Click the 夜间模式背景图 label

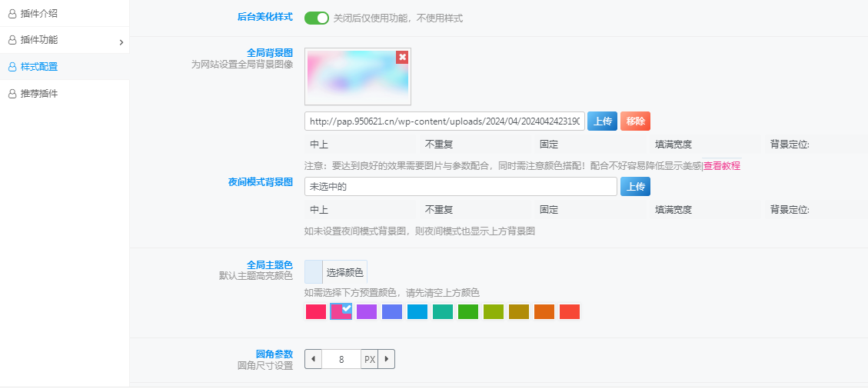tap(260, 181)
